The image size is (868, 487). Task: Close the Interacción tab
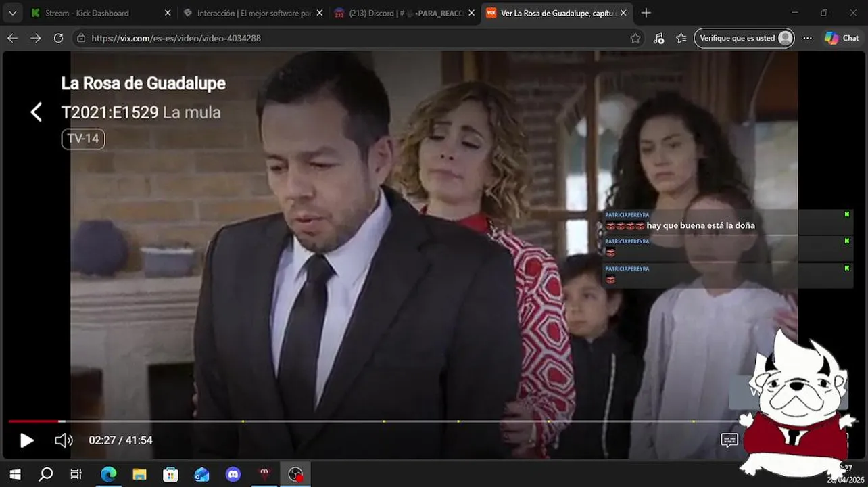(x=320, y=13)
